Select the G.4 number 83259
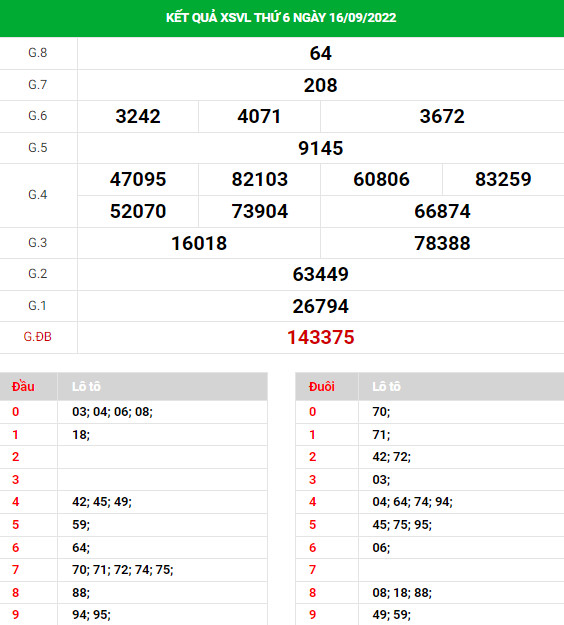 coord(503,179)
